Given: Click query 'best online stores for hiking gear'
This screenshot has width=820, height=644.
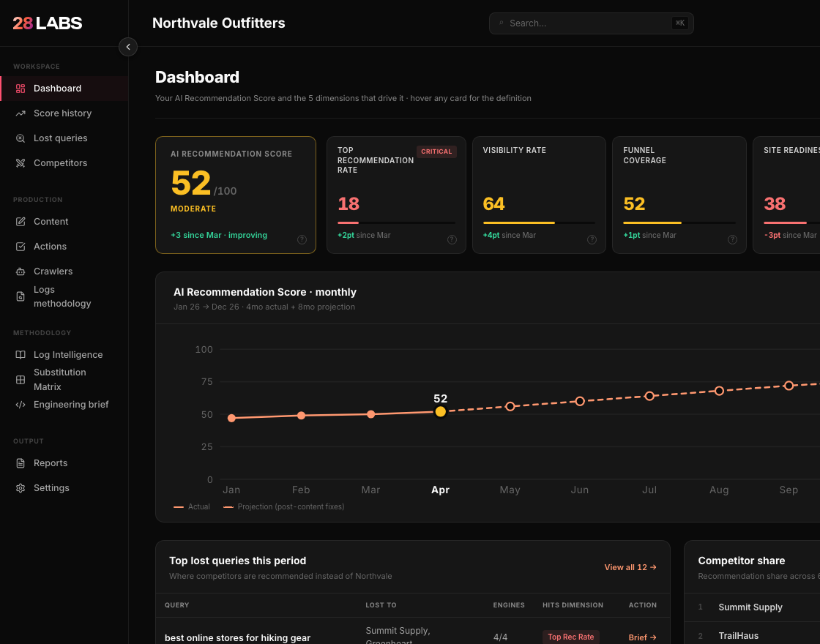Looking at the screenshot, I should point(237,637).
